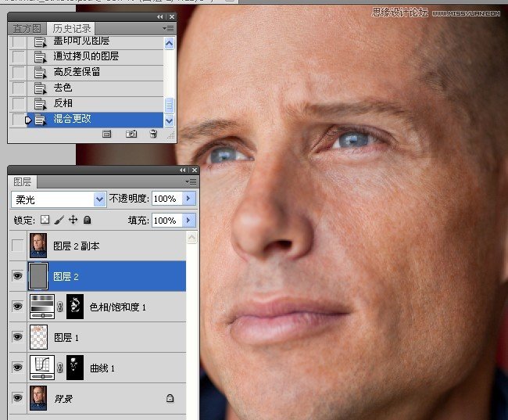
Task: Select the 背景 layer thumbnail
Action: [38, 398]
